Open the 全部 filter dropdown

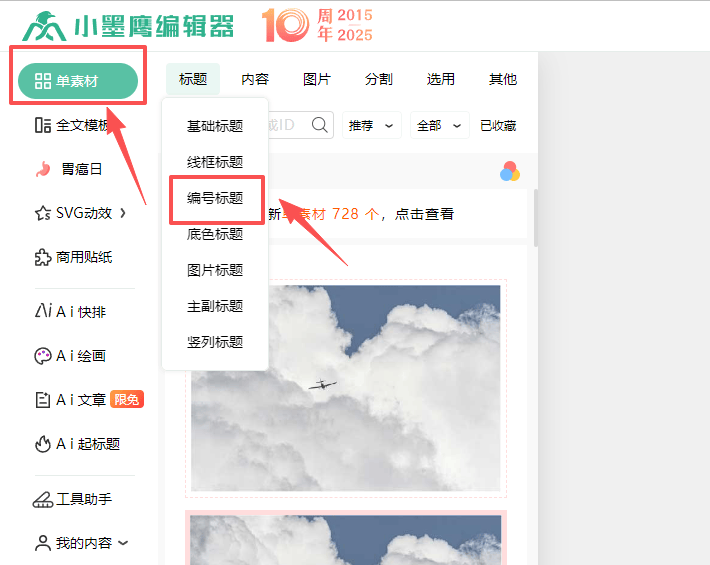point(440,126)
